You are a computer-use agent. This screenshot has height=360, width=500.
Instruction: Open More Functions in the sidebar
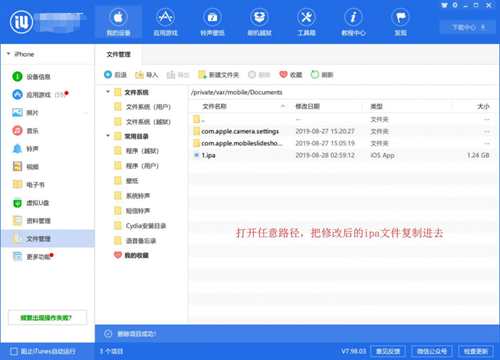pyautogui.click(x=32, y=257)
